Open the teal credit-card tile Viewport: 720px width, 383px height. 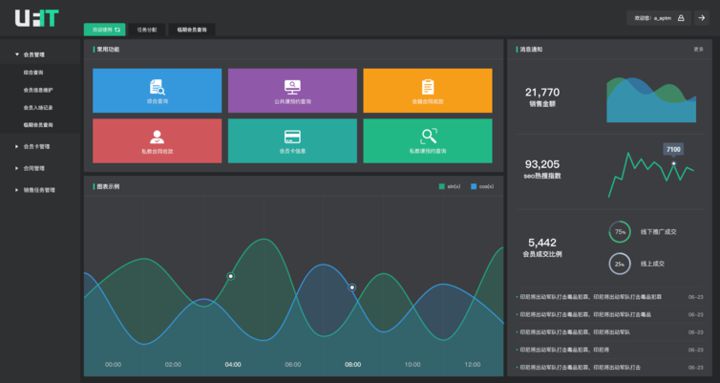[292, 141]
